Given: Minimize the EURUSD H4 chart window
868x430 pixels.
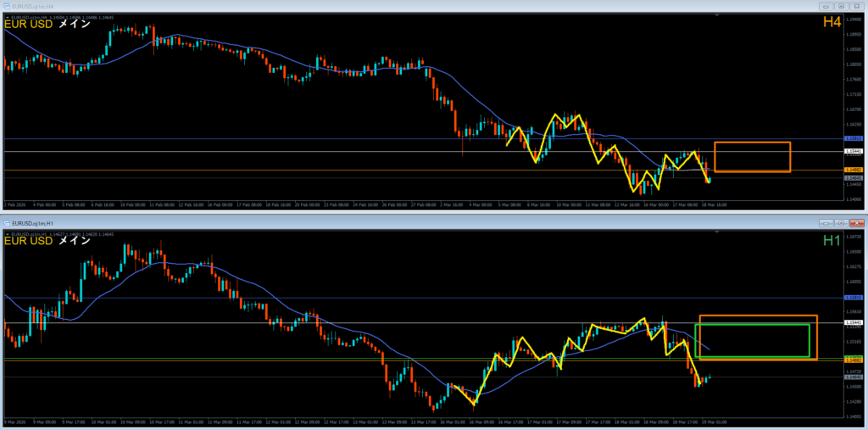Looking at the screenshot, I should (x=826, y=5).
